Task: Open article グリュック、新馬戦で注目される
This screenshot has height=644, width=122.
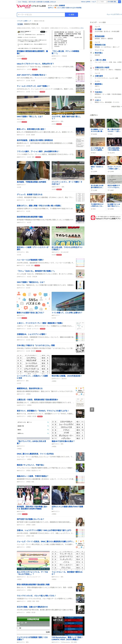Action: 30,194
